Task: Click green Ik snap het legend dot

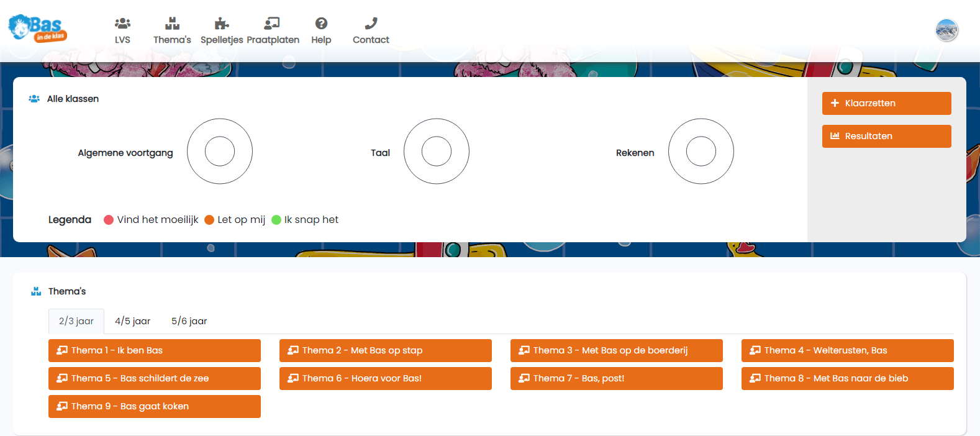Action: (276, 220)
